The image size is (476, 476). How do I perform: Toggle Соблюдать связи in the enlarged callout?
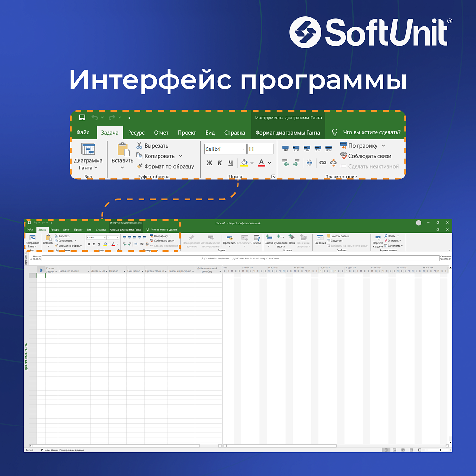click(366, 156)
